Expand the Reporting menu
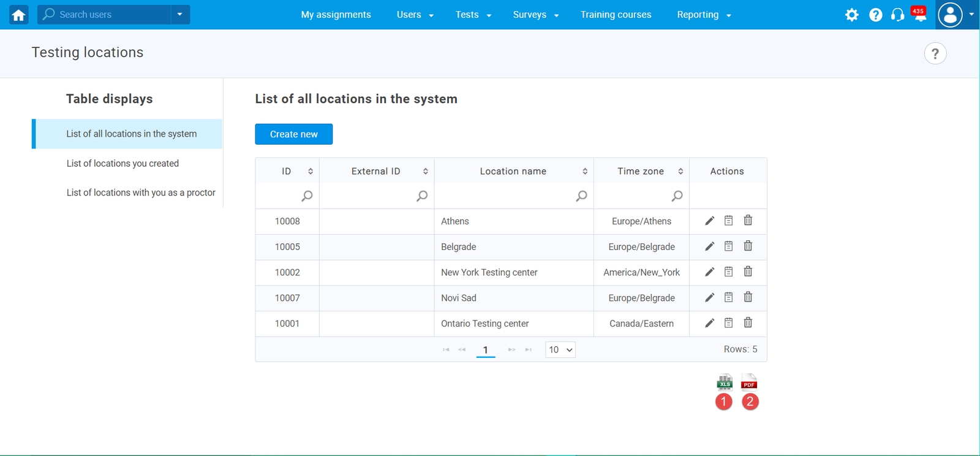980x456 pixels. pyautogui.click(x=703, y=15)
